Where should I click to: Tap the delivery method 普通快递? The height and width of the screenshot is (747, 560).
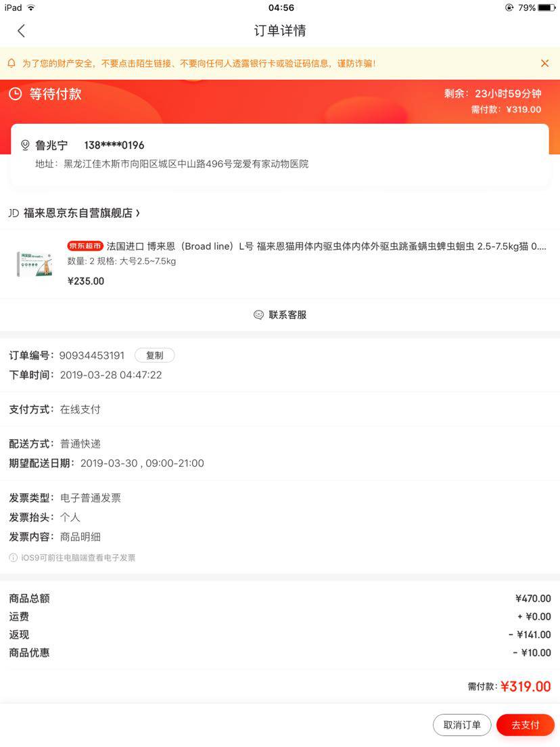pos(80,444)
